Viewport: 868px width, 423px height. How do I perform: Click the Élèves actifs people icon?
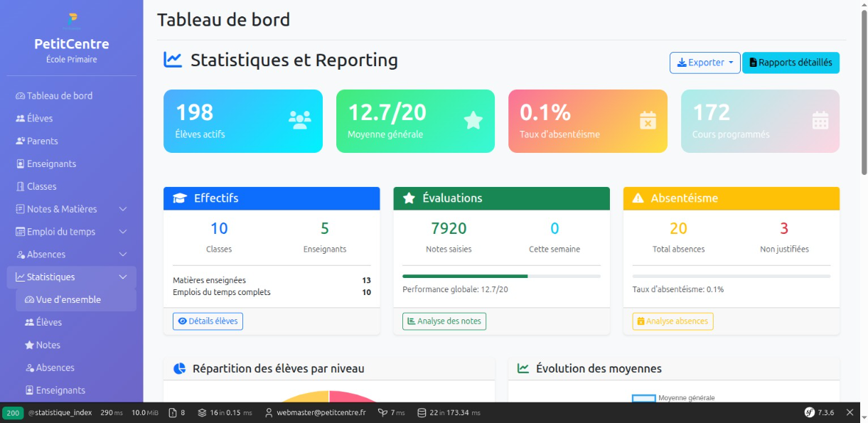click(299, 120)
